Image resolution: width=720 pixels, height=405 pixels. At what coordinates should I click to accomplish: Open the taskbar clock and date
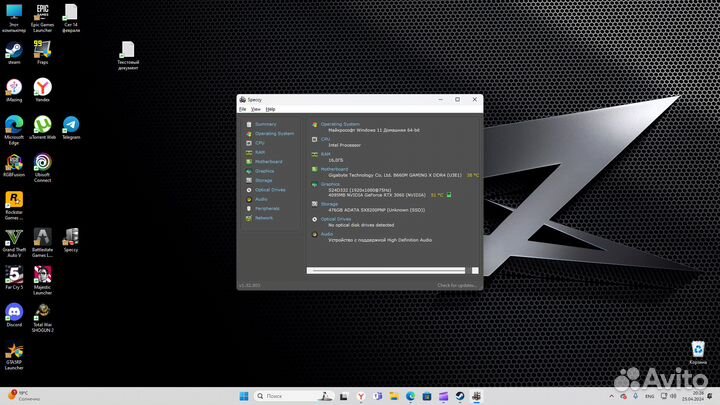coord(693,396)
